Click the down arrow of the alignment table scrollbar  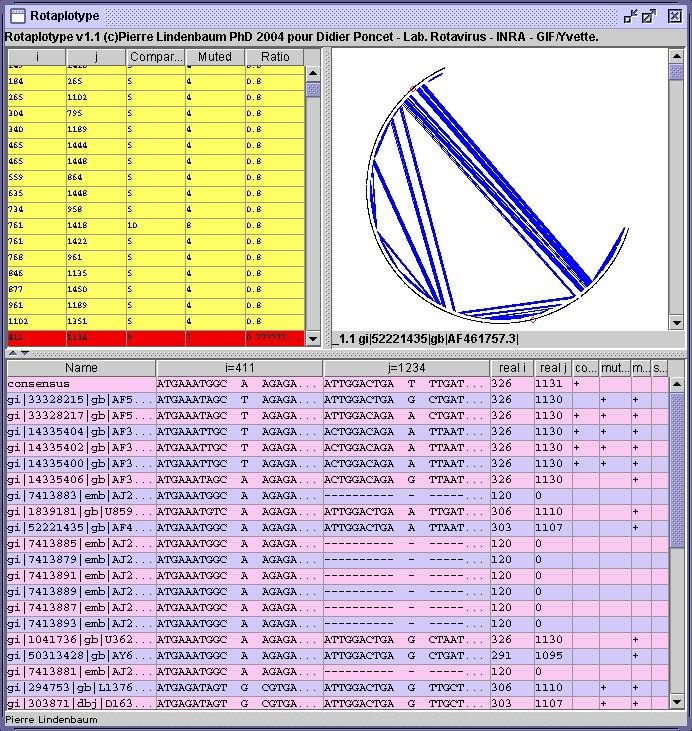coord(677,700)
